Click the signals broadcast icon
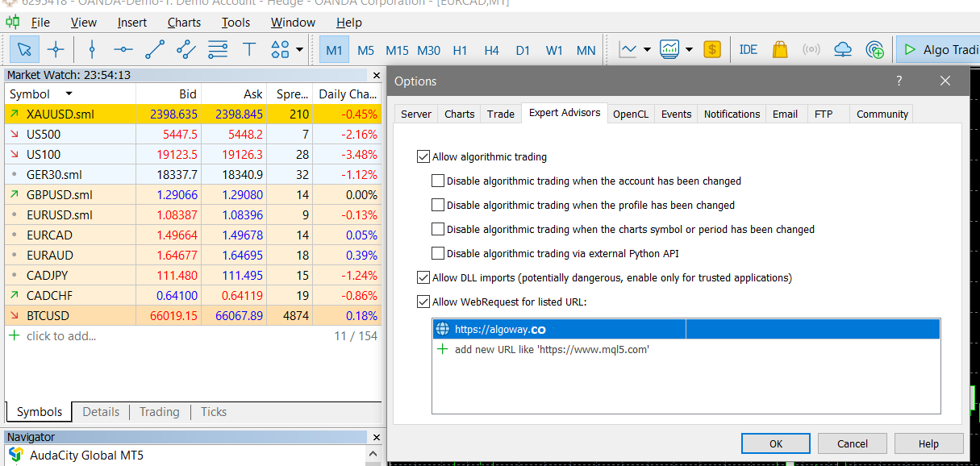 coord(811,50)
